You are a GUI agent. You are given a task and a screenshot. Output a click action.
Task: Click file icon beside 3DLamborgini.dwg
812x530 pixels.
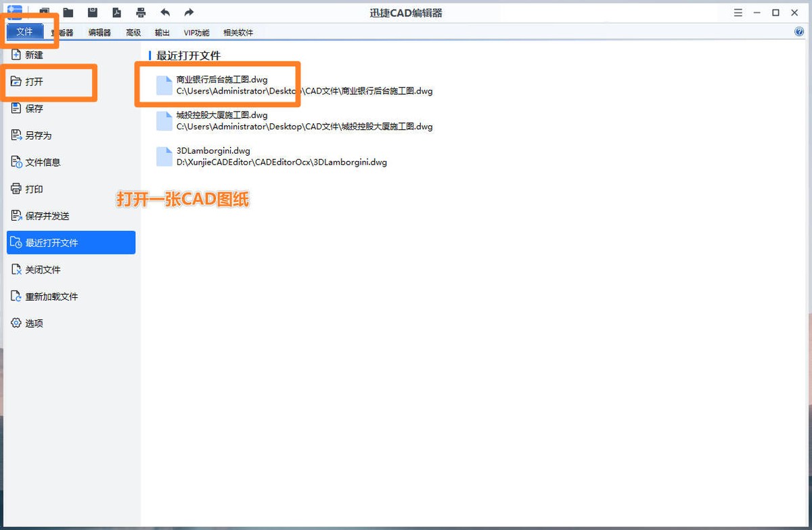(164, 156)
